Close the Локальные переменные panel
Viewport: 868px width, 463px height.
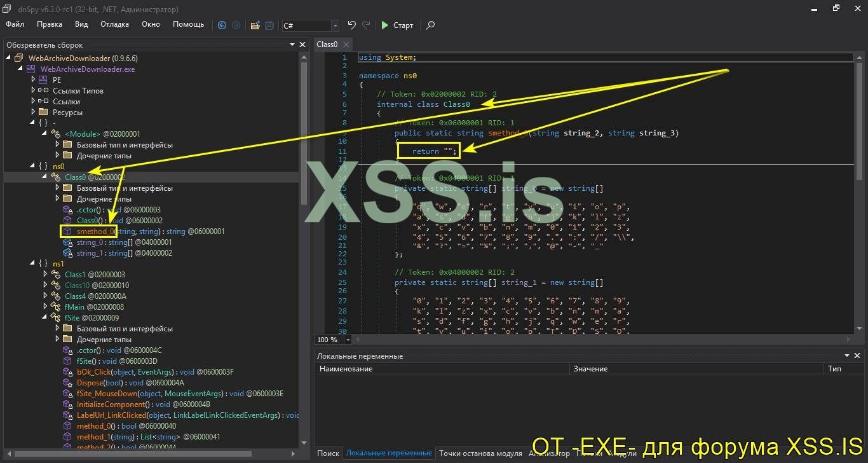(x=858, y=356)
